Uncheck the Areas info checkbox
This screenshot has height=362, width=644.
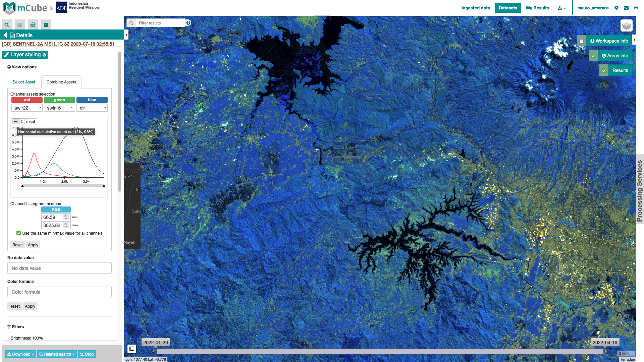click(x=593, y=56)
